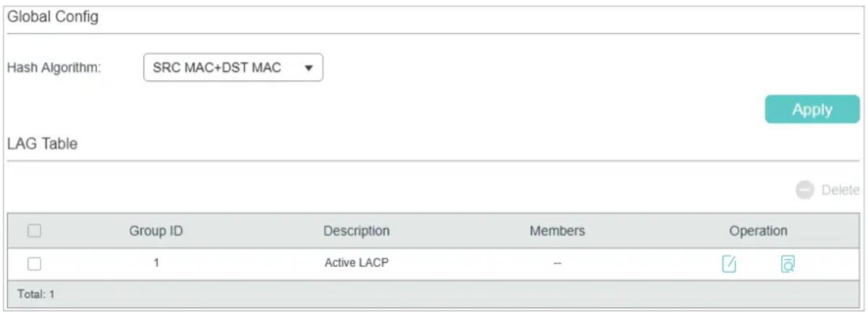Click the 'Total: 1' footer text

pyautogui.click(x=36, y=295)
